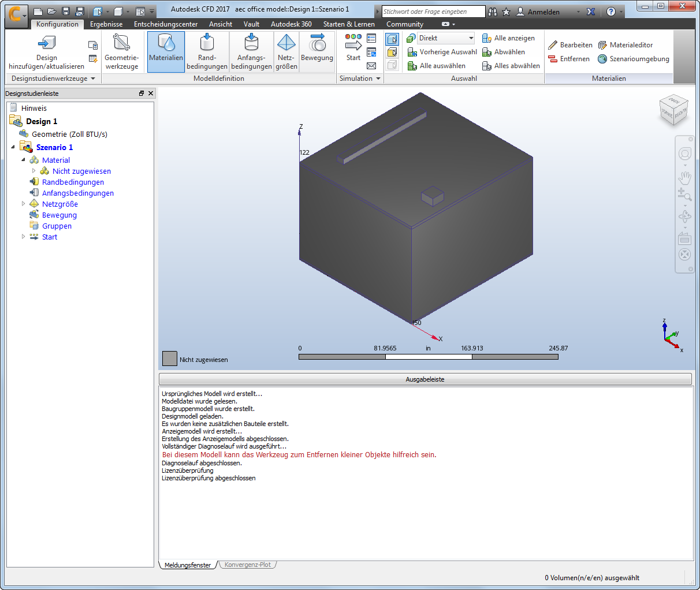
Task: Switch to the Konvergenz-Plot tab
Action: click(248, 565)
